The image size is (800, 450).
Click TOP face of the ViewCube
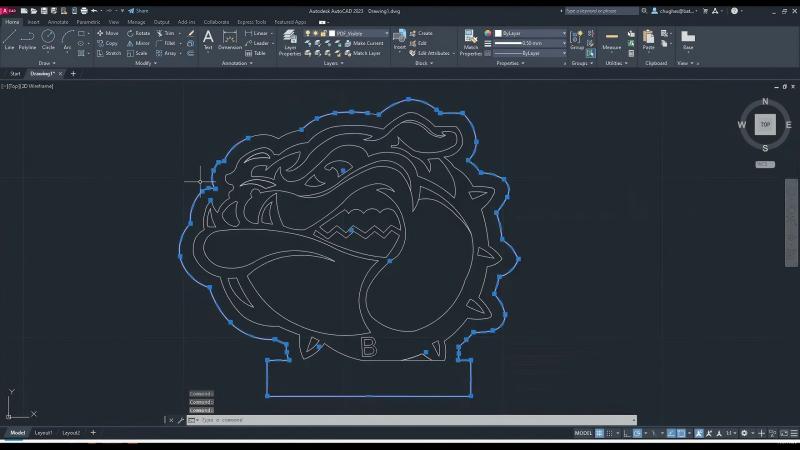765,124
